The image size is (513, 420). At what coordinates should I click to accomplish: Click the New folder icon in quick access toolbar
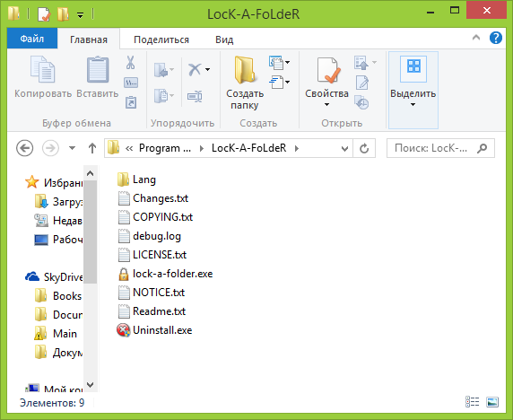[x=63, y=14]
